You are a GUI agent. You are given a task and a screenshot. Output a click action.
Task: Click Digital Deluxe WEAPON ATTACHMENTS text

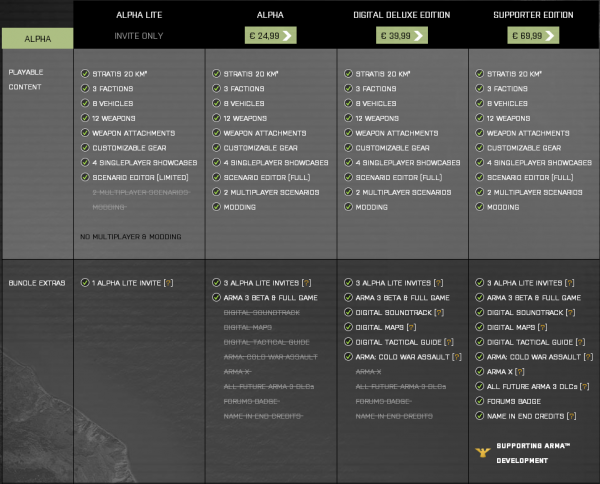point(397,133)
